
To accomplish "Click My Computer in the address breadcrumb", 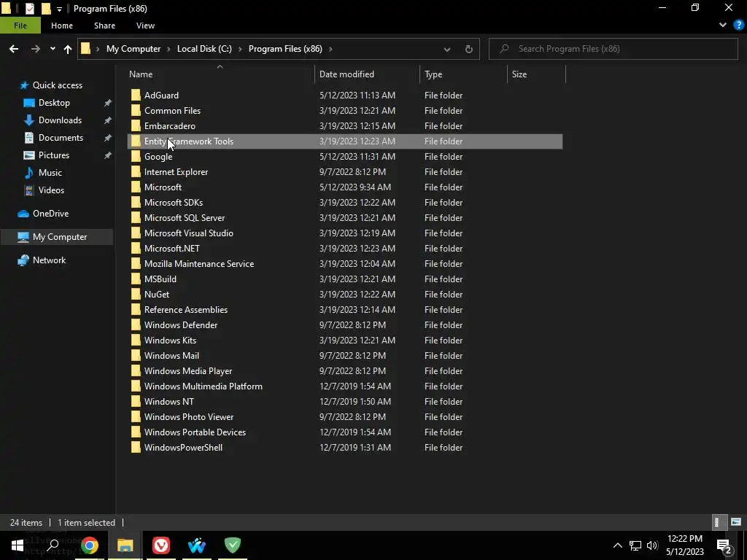I will point(133,49).
